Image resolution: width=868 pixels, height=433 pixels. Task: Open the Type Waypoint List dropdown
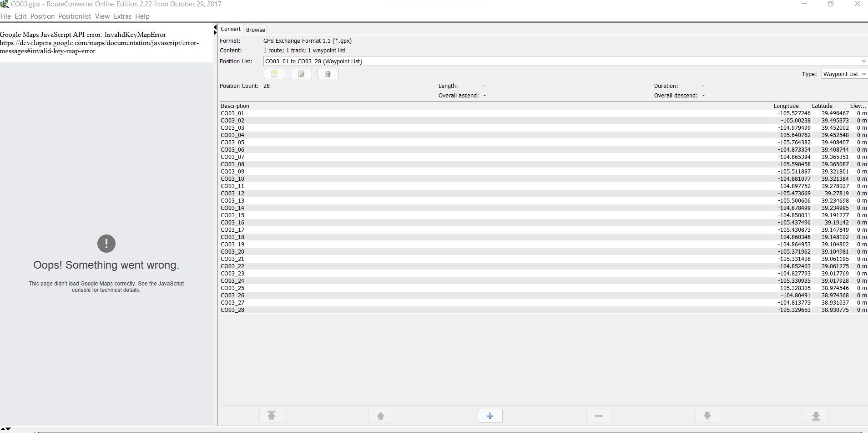844,74
